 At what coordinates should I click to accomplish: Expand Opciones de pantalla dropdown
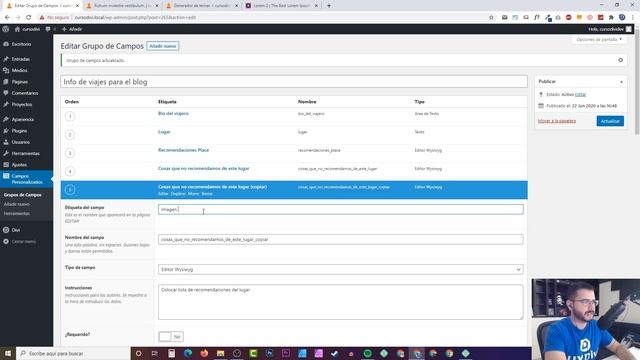(599, 40)
